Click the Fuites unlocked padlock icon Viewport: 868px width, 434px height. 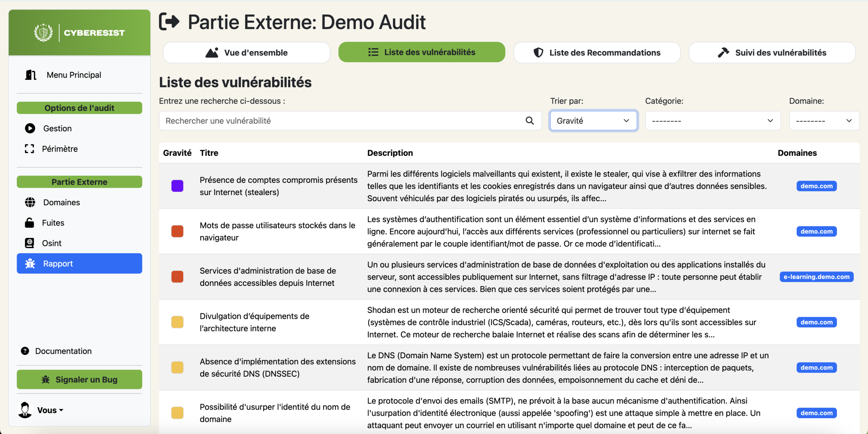[29, 223]
